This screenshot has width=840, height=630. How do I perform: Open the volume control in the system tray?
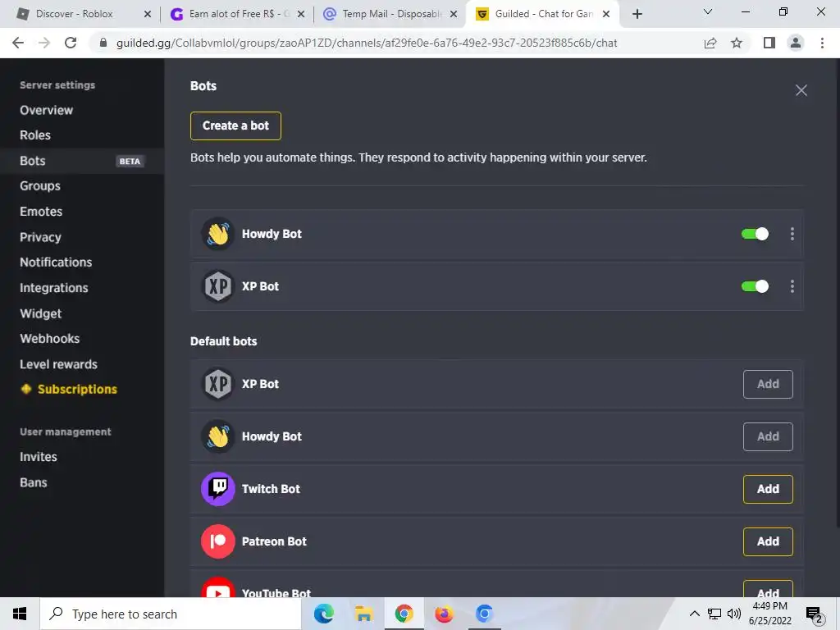click(x=734, y=614)
